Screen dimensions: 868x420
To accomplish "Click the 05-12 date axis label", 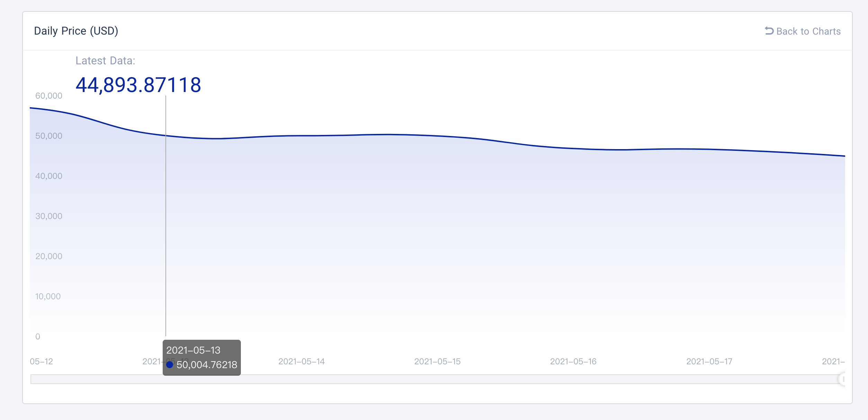I will (x=41, y=362).
